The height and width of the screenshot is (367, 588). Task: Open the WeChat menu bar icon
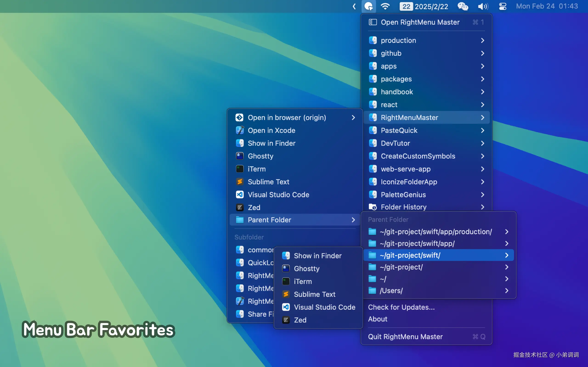463,6
